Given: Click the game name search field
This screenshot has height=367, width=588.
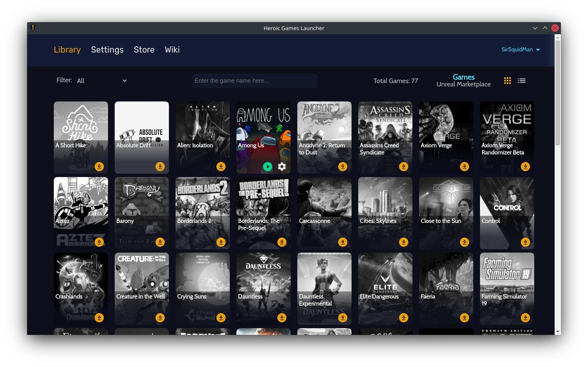Looking at the screenshot, I should click(254, 81).
